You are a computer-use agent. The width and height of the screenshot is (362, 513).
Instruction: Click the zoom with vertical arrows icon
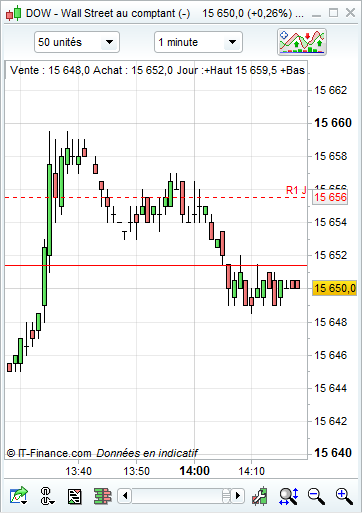[x=289, y=496]
